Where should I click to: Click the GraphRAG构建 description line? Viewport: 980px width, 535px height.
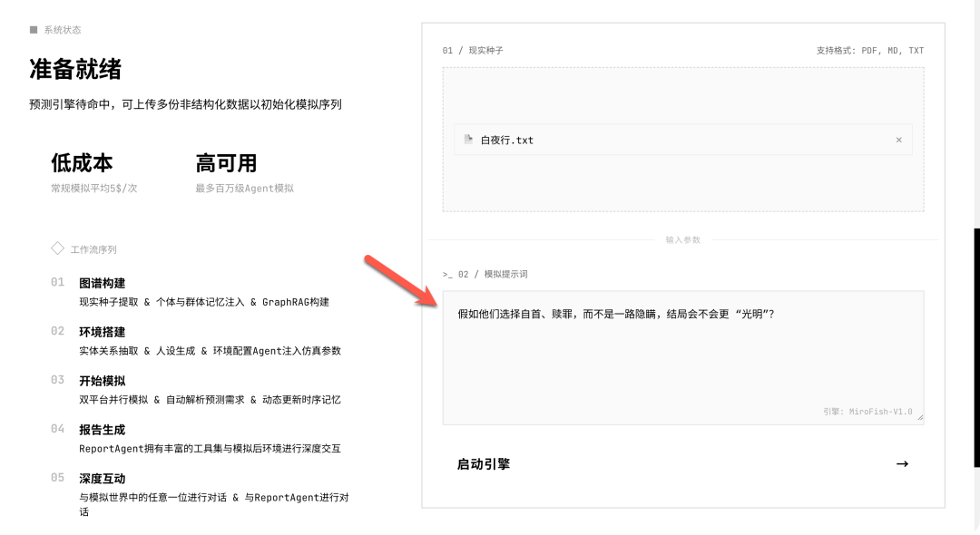(204, 302)
